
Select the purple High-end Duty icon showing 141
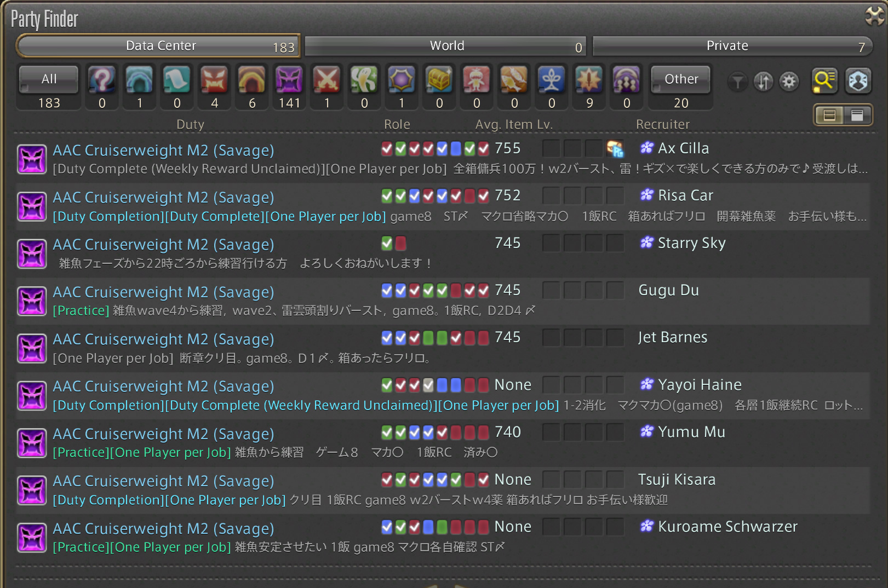(289, 80)
